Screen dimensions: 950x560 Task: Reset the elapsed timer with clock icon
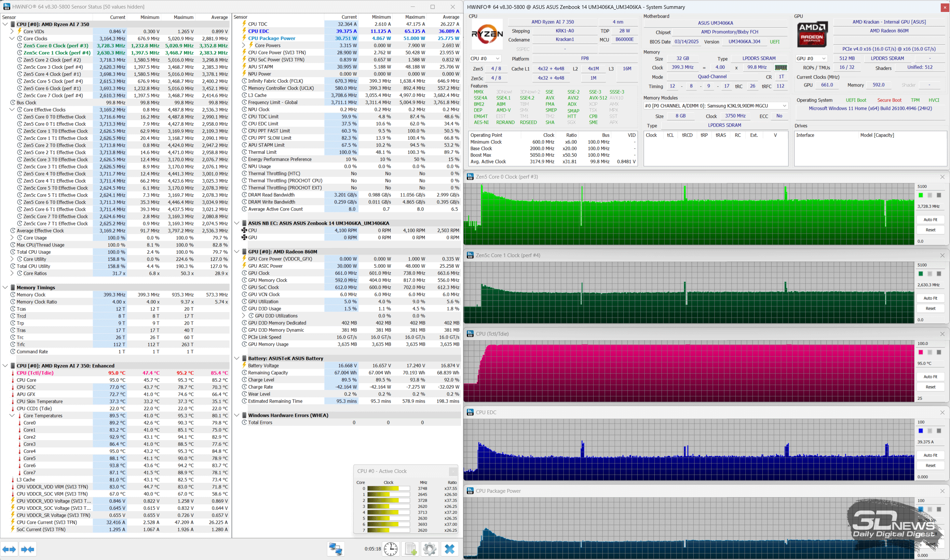click(x=391, y=549)
